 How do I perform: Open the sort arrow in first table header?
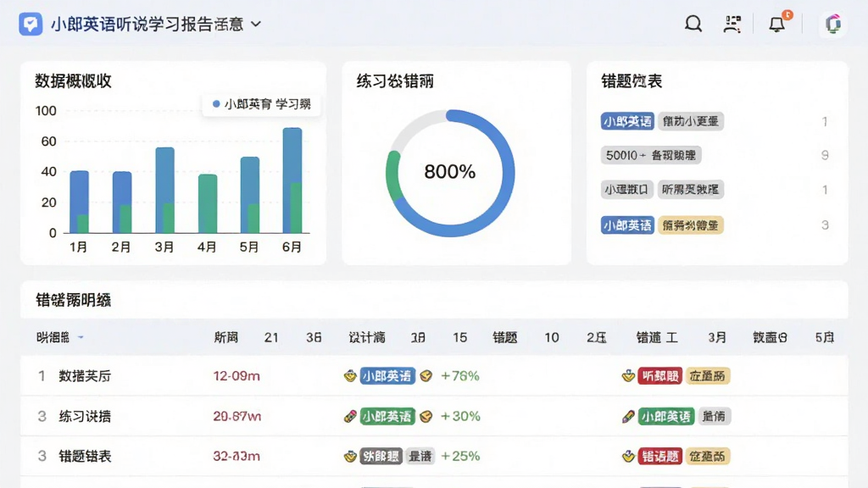(81, 337)
